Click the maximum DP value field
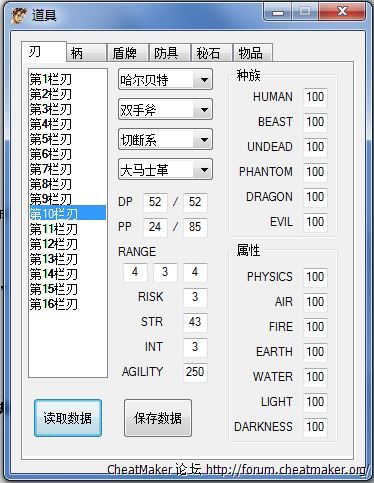 195,202
